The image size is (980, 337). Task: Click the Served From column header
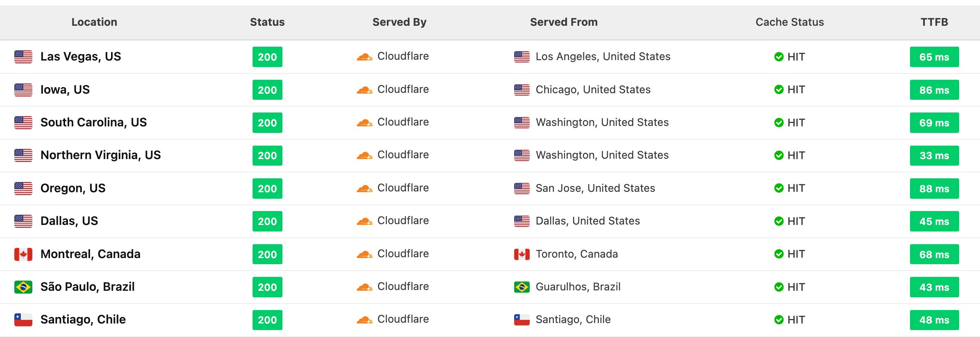[x=564, y=22]
